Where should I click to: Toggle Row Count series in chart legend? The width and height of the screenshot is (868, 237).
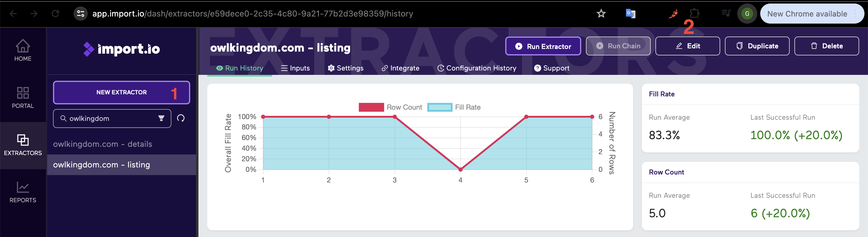pyautogui.click(x=390, y=107)
